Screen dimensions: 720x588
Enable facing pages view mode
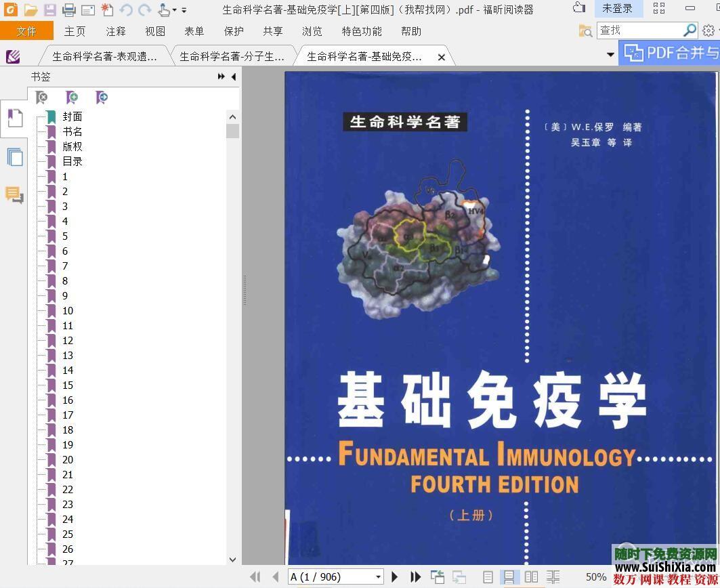tap(532, 576)
